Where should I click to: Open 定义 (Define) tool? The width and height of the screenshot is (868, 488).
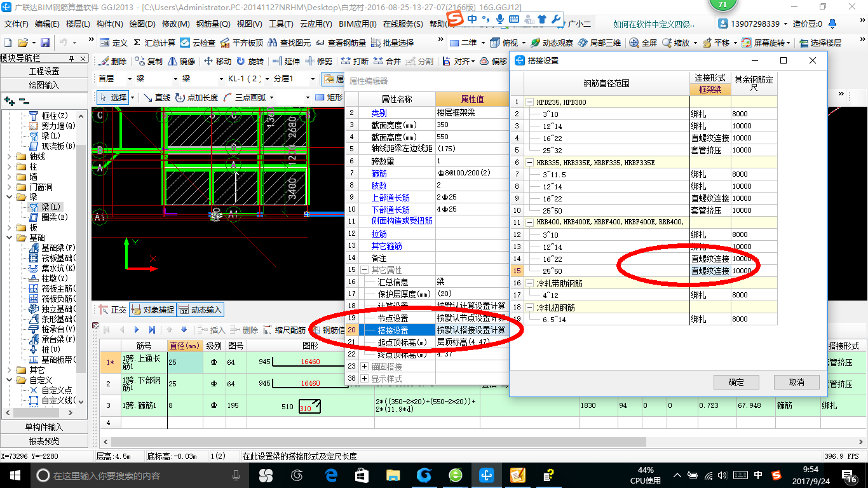tap(114, 43)
